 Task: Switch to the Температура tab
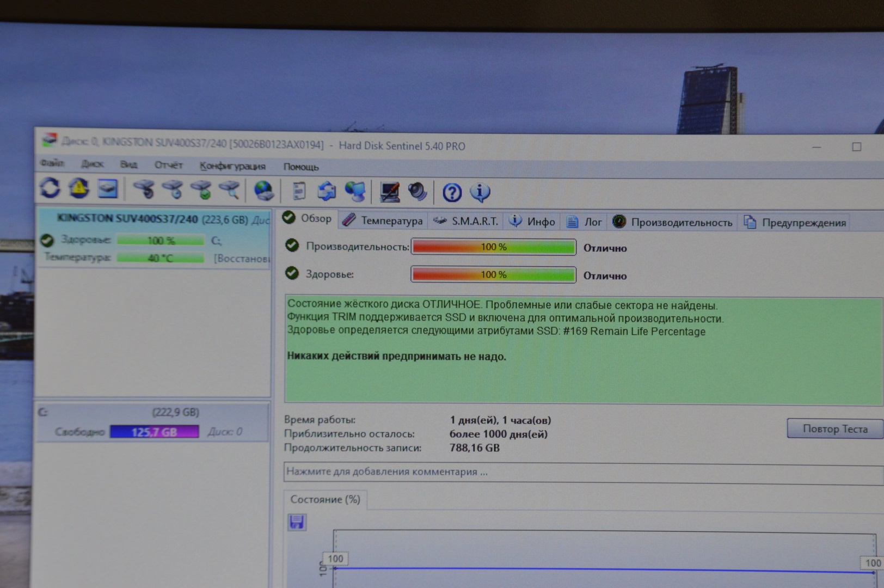383,220
